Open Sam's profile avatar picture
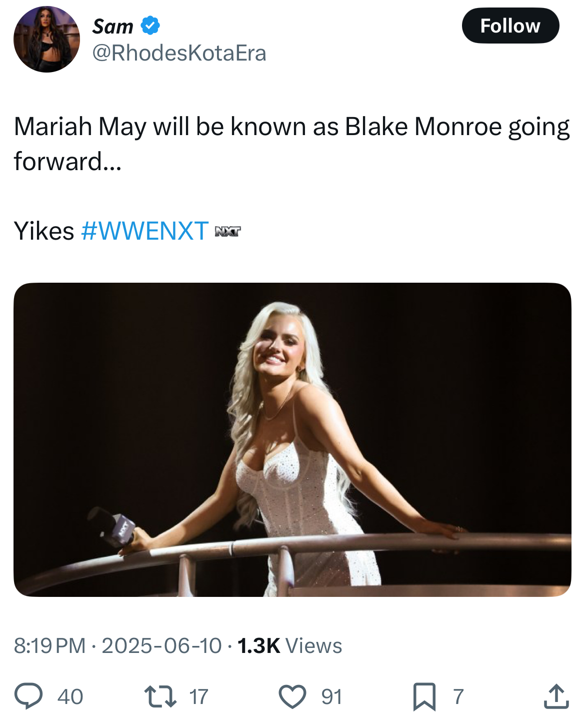Viewport: 585px width, 728px height. 46,40
